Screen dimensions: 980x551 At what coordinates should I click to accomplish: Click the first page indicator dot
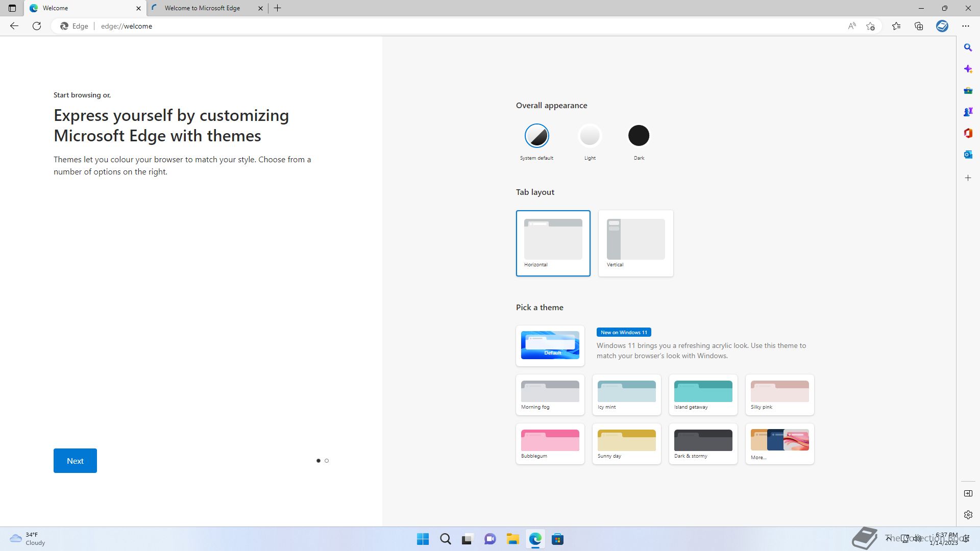[x=318, y=461]
